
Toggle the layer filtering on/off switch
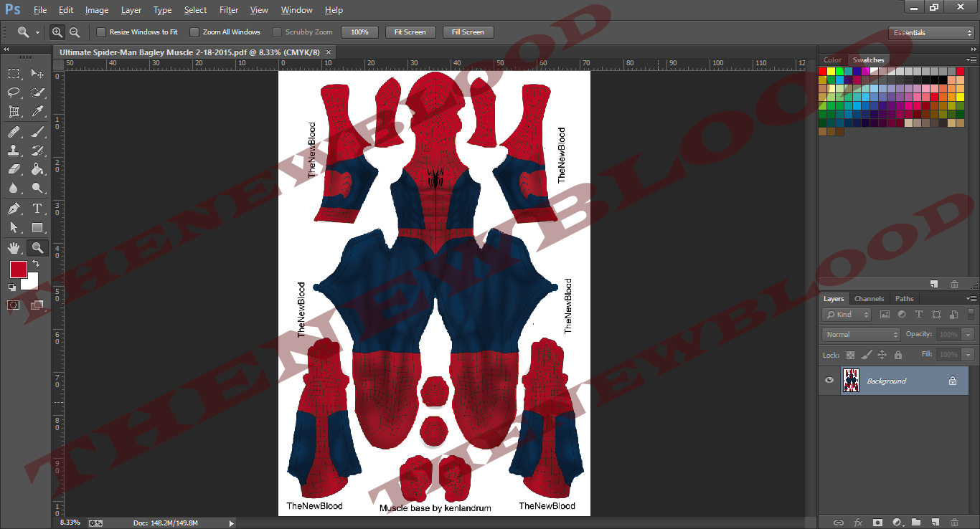(x=972, y=314)
